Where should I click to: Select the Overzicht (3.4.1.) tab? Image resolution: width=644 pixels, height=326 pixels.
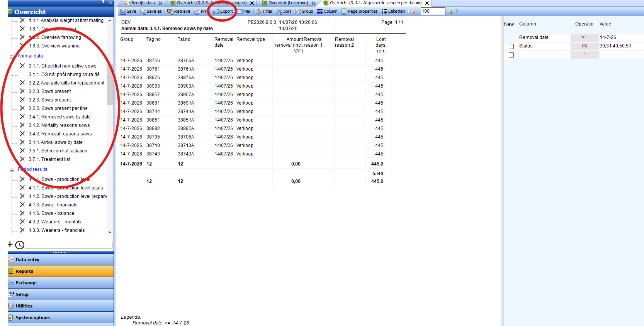[376, 3]
